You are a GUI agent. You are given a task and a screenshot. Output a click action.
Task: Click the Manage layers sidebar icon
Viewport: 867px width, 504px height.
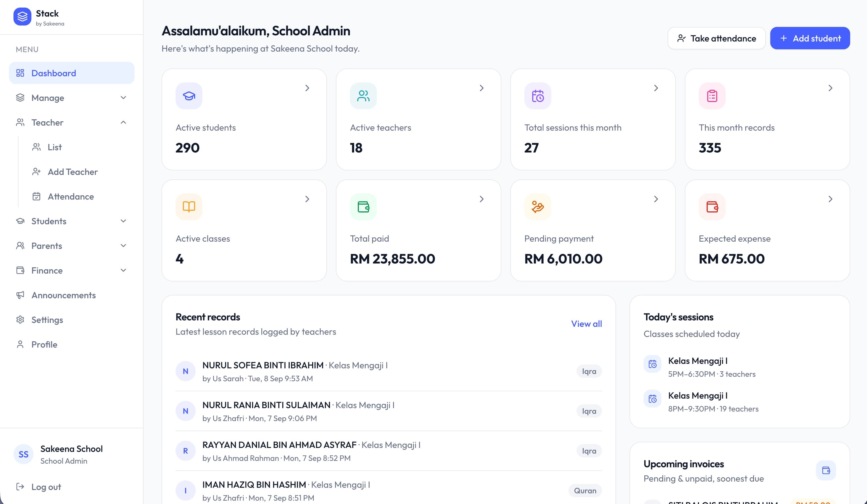pos(20,98)
